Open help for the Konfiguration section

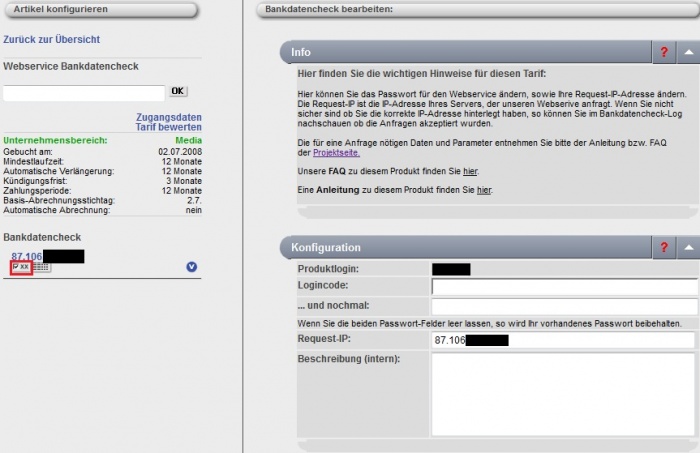click(664, 247)
